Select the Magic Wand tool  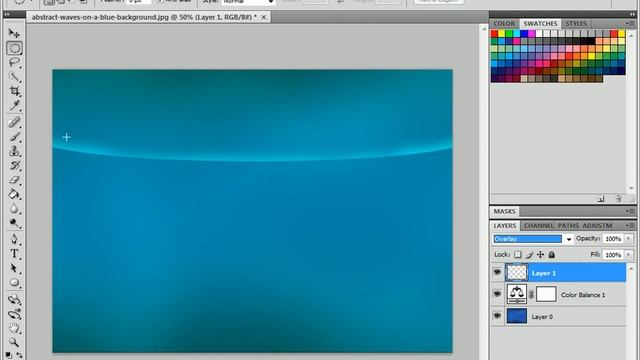14,77
